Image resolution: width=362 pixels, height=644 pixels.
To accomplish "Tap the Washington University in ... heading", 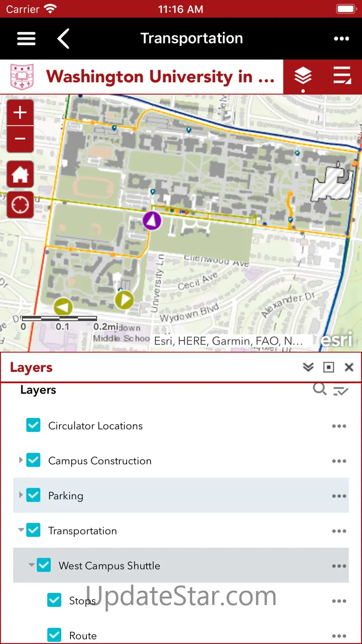I will point(160,77).
